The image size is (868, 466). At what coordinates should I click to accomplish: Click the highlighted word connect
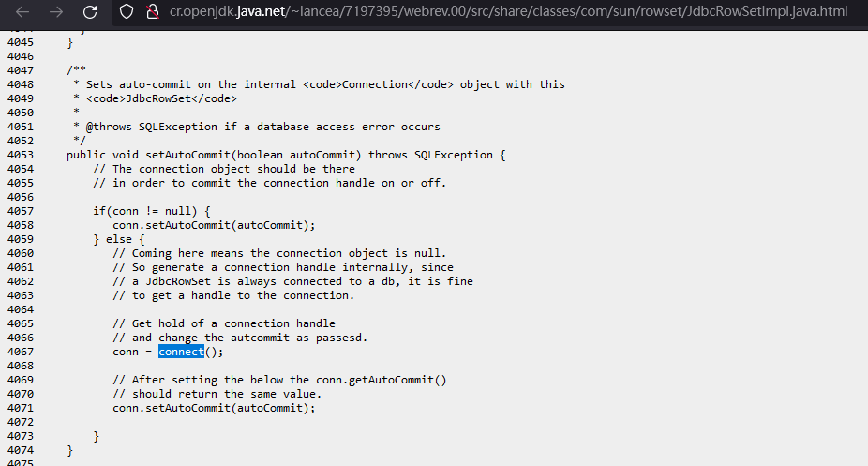coord(181,352)
